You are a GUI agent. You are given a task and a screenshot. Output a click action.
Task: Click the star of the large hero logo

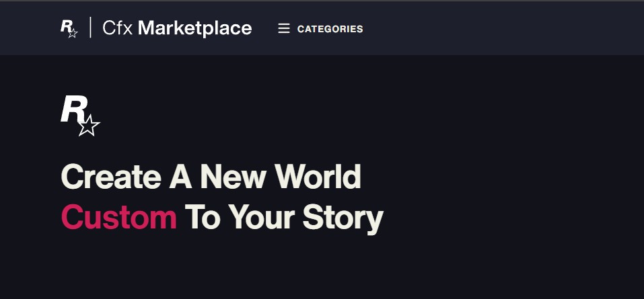tap(89, 125)
